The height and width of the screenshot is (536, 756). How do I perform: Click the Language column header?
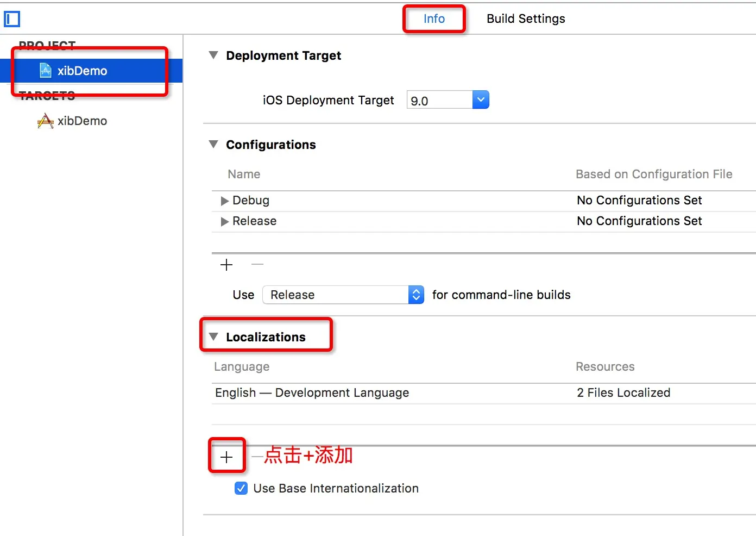tap(242, 367)
